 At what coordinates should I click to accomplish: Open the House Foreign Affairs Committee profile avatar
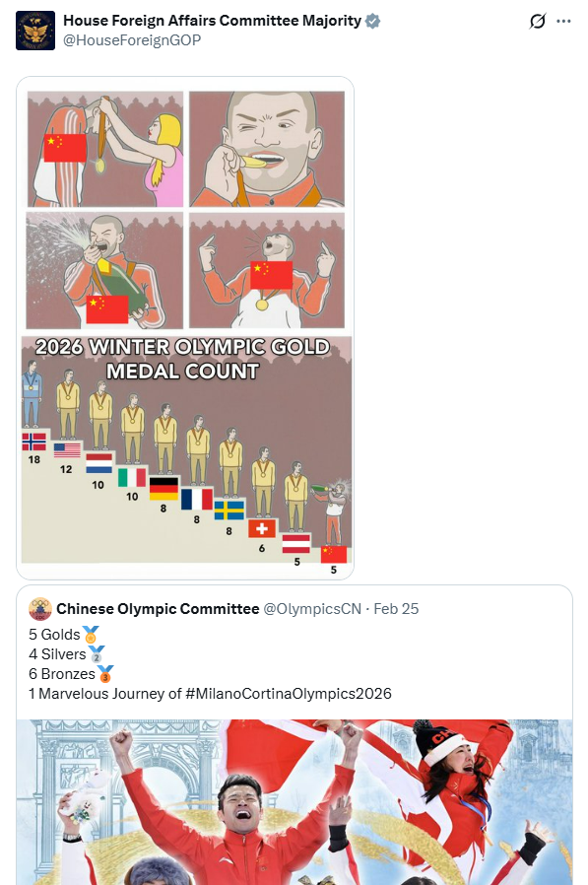(35, 31)
